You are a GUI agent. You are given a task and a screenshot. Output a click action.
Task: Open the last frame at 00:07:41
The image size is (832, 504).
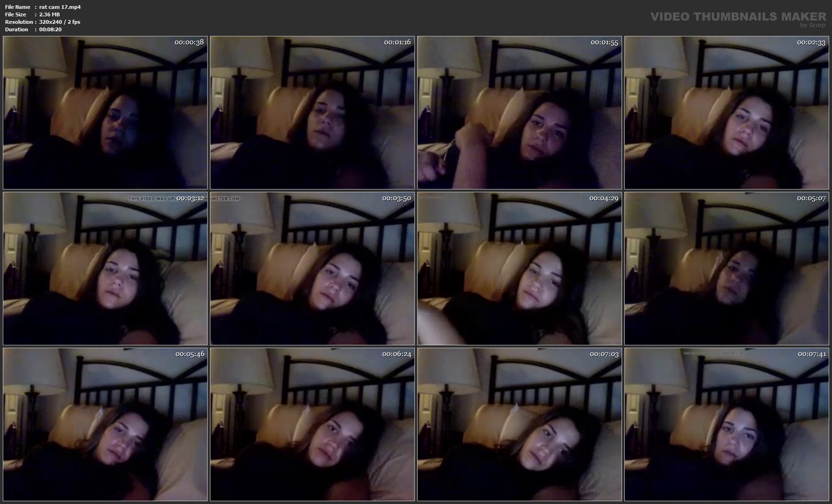point(727,424)
